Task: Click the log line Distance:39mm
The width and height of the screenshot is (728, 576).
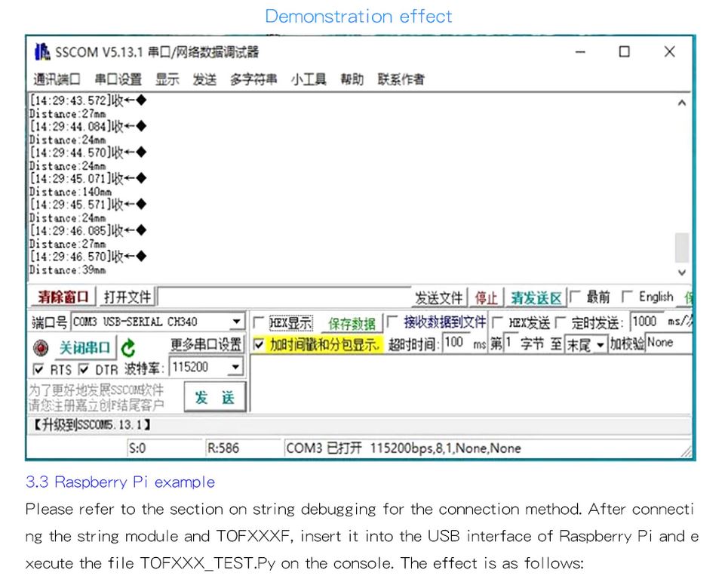Action: click(67, 270)
